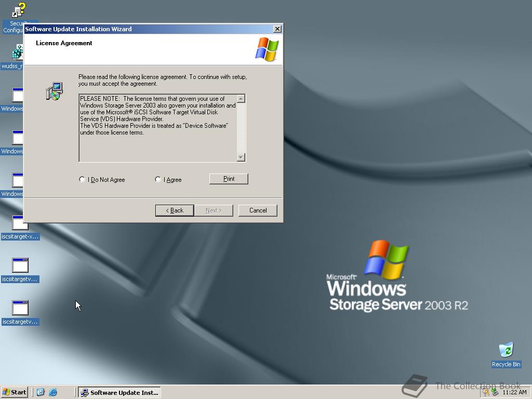Click the license text scroll down arrow

241,157
